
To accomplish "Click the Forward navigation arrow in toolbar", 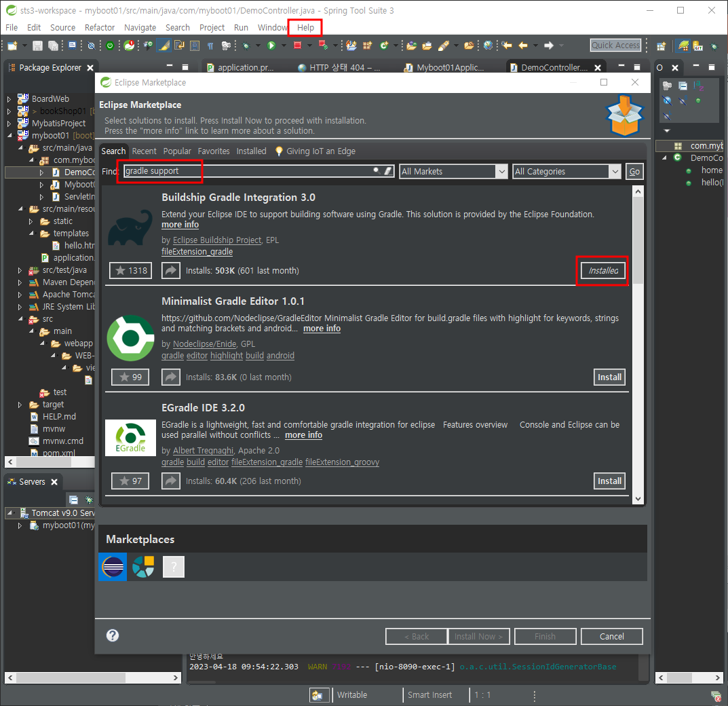I will click(549, 45).
